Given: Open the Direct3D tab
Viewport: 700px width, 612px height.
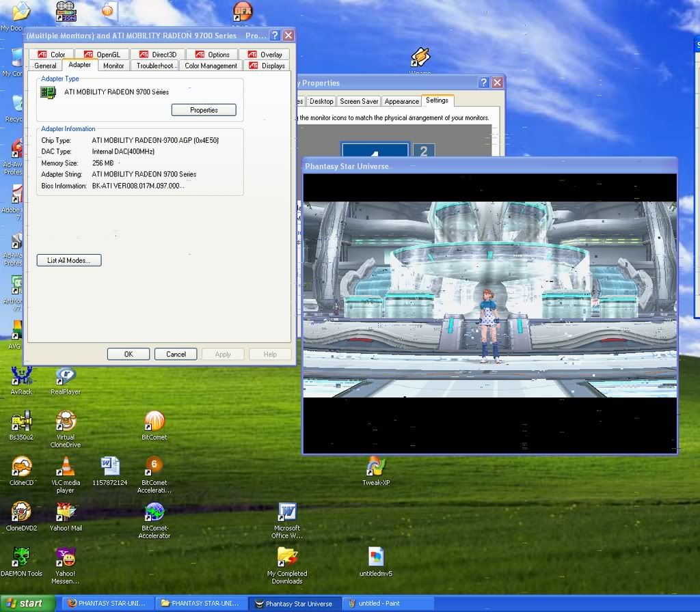Looking at the screenshot, I should [158, 55].
